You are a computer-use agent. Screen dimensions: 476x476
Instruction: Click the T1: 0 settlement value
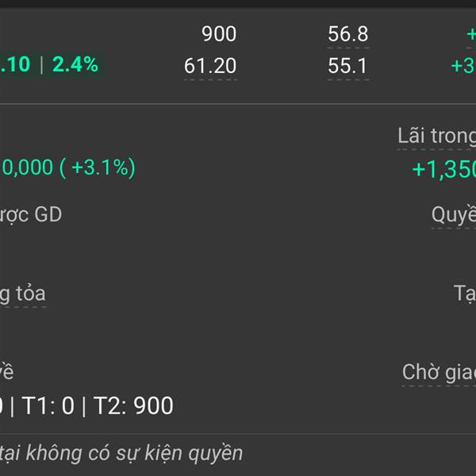click(48, 405)
